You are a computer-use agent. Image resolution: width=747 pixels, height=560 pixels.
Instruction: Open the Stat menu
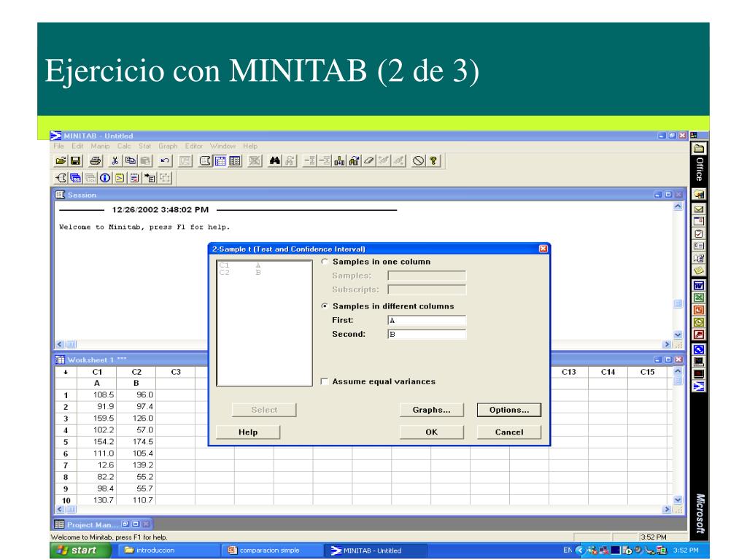point(145,146)
